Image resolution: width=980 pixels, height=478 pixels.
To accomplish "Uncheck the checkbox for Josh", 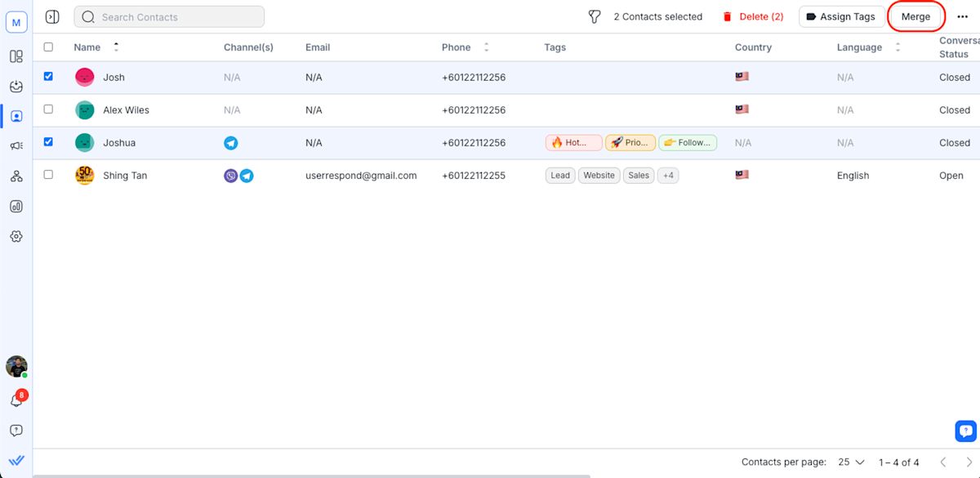I will (48, 77).
